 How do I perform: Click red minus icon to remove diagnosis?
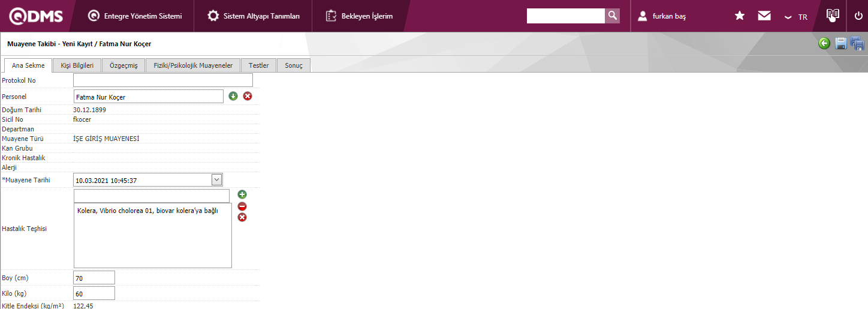coord(242,206)
